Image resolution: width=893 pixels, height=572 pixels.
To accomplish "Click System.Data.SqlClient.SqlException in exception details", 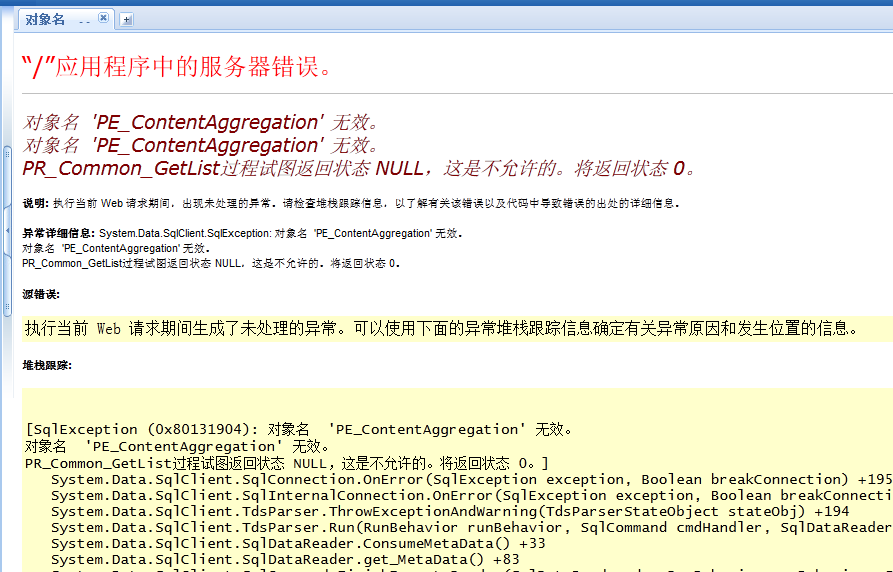I will 184,233.
